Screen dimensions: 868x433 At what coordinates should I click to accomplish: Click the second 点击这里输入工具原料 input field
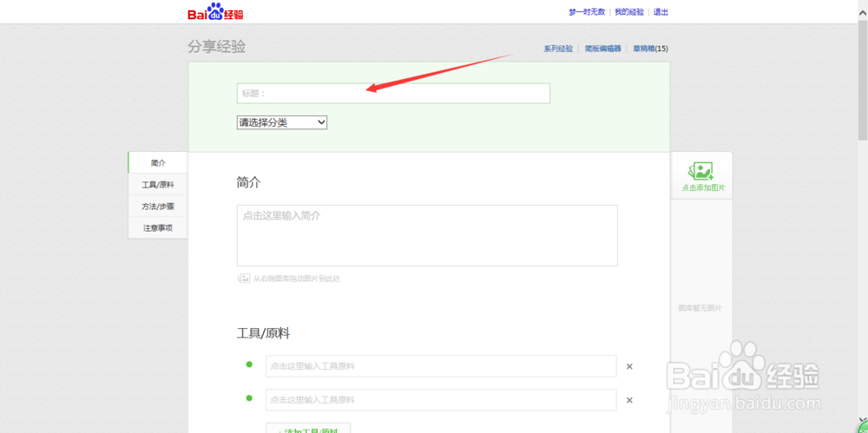coord(441,400)
